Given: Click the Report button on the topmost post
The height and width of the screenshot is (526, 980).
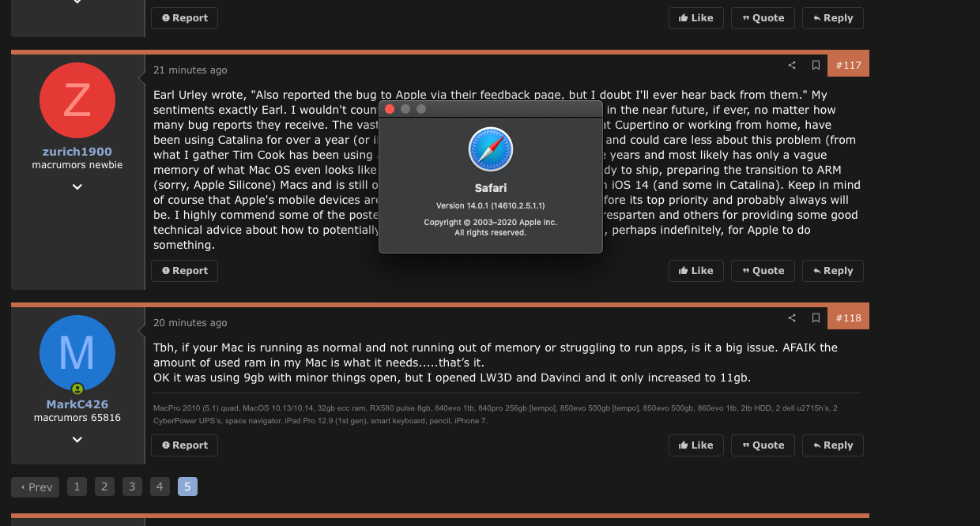Looking at the screenshot, I should [184, 18].
